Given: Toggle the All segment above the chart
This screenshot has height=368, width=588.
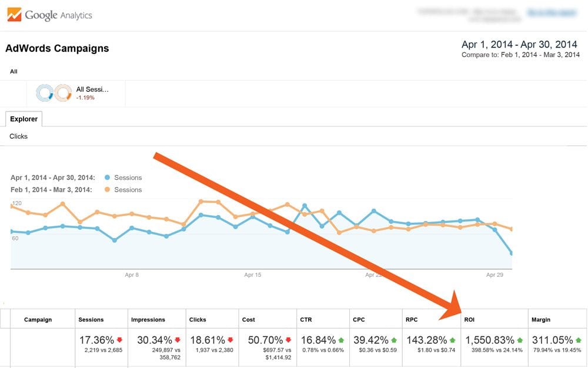Looking at the screenshot, I should click(x=14, y=71).
